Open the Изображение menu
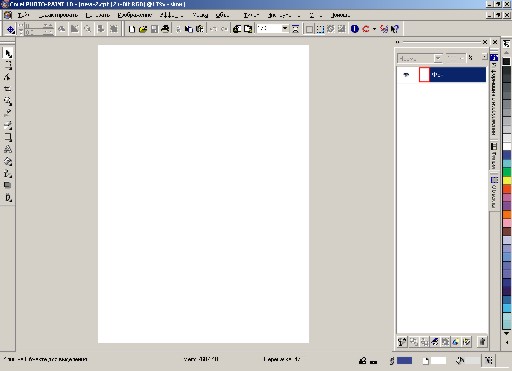The height and width of the screenshot is (371, 512). coord(135,15)
